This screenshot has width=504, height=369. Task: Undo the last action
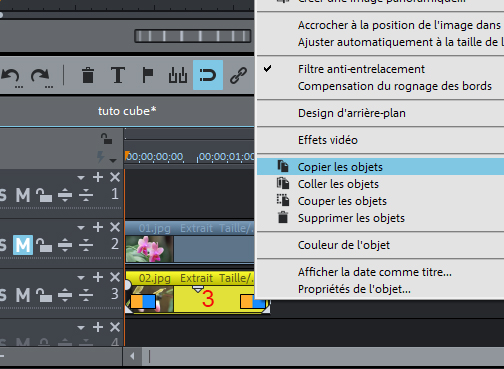click(11, 76)
